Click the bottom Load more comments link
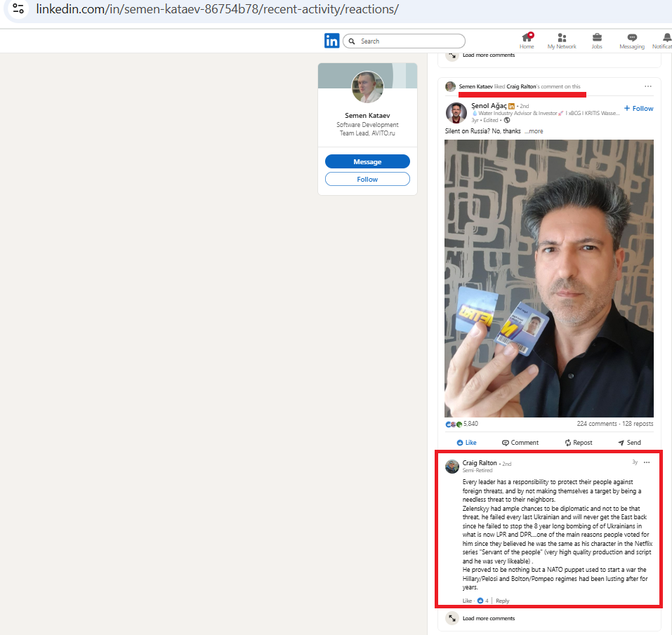 [x=489, y=618]
